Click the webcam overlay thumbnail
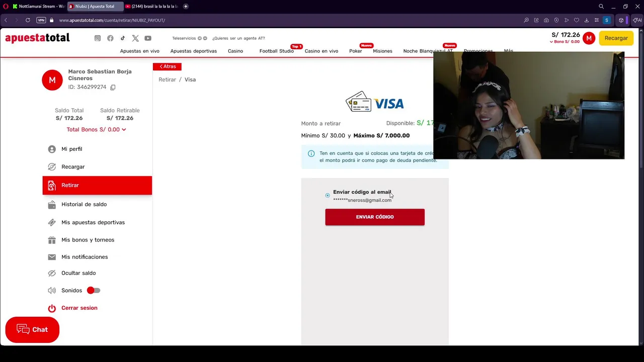The height and width of the screenshot is (362, 644). (529, 106)
